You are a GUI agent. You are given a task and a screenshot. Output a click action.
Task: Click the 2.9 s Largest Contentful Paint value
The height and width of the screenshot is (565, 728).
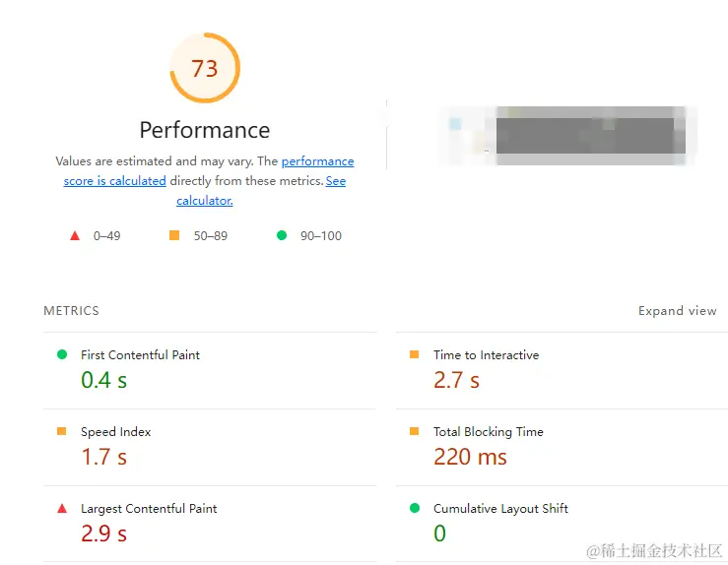(104, 533)
